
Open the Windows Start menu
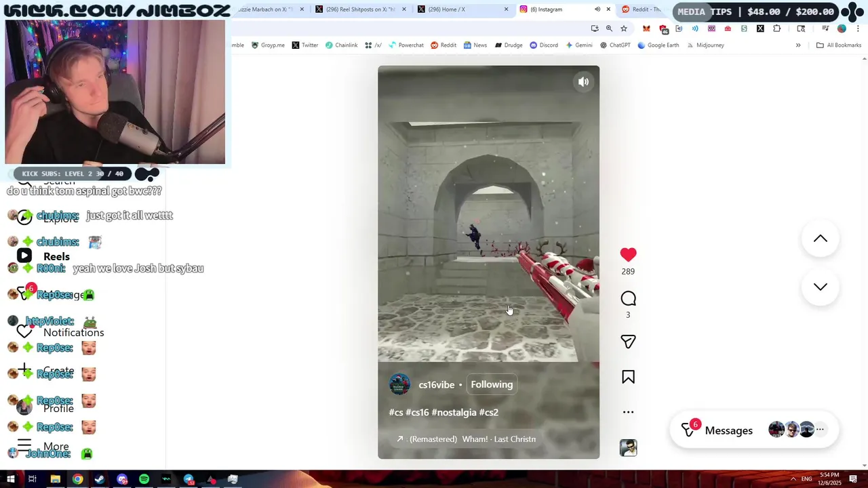coord(11,479)
